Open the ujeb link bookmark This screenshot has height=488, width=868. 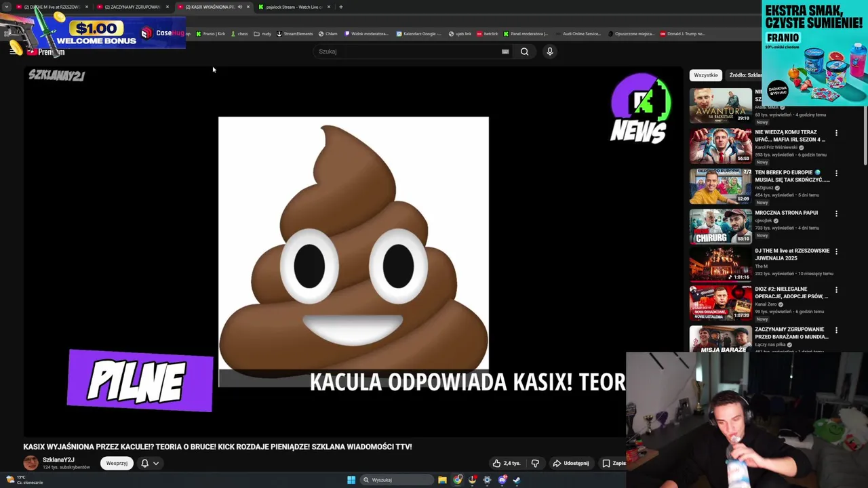460,34
